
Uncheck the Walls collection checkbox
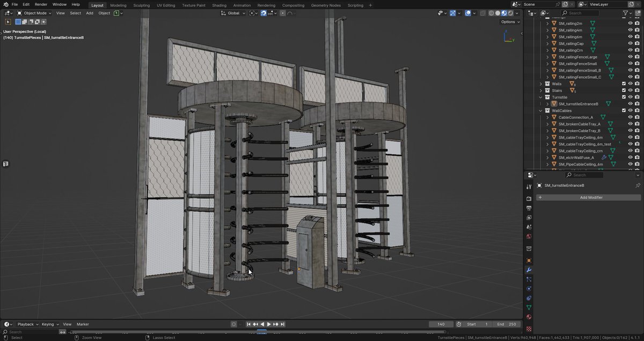pos(624,84)
